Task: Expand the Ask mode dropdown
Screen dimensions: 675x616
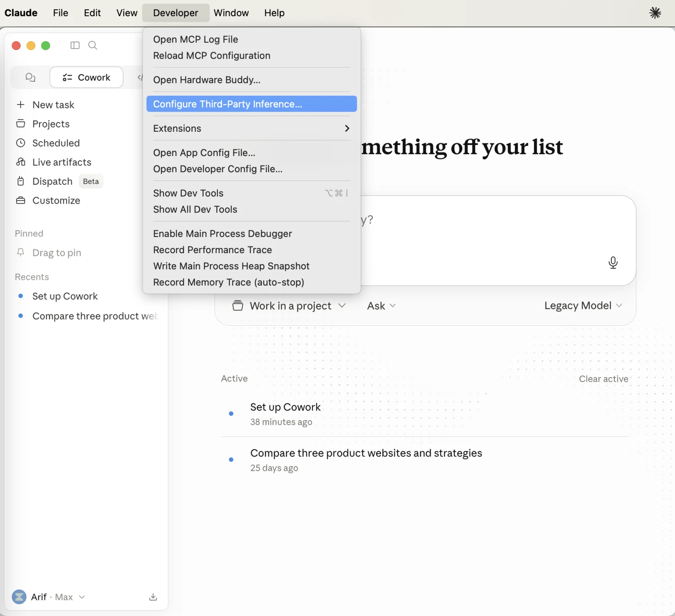Action: (381, 306)
